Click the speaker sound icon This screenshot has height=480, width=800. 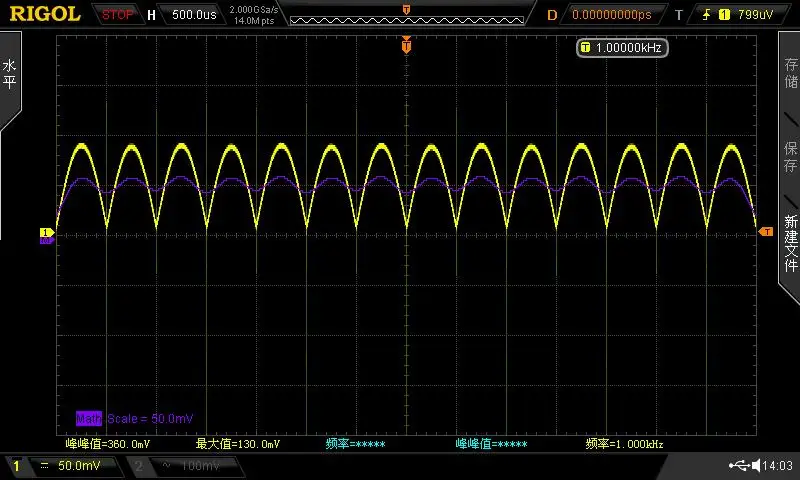[x=756, y=465]
